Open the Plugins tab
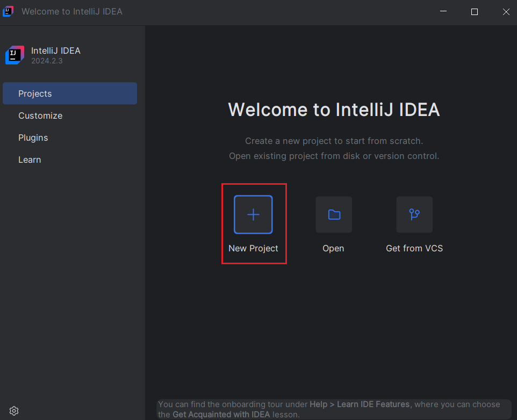This screenshot has height=420, width=517. pos(70,137)
